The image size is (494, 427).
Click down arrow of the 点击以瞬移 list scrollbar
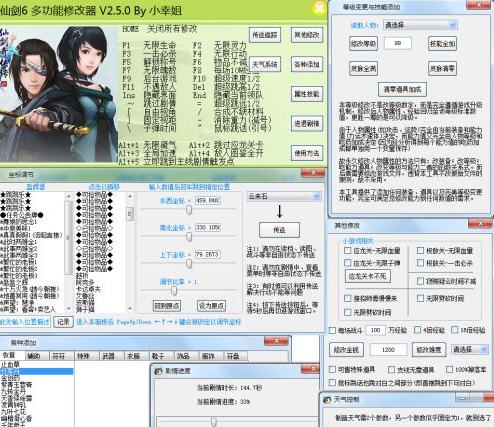pos(130,308)
